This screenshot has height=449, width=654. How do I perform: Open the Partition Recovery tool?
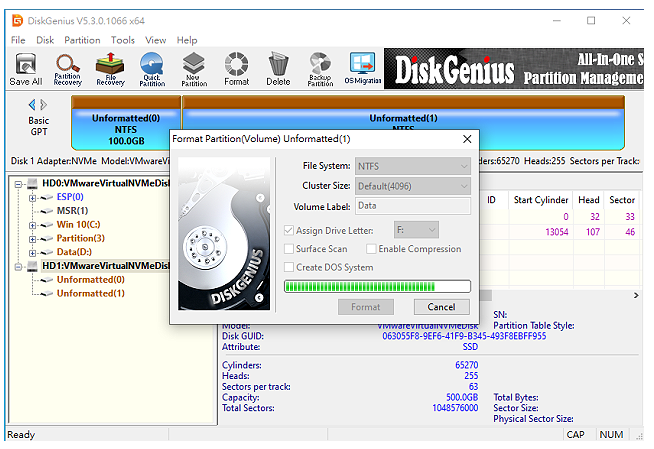[x=68, y=69]
